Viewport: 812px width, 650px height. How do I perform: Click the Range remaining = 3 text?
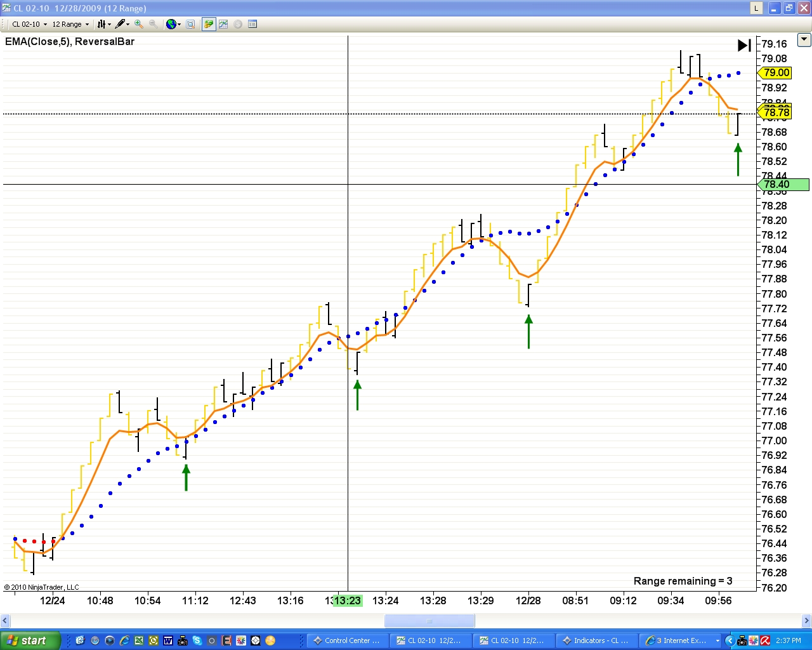683,581
